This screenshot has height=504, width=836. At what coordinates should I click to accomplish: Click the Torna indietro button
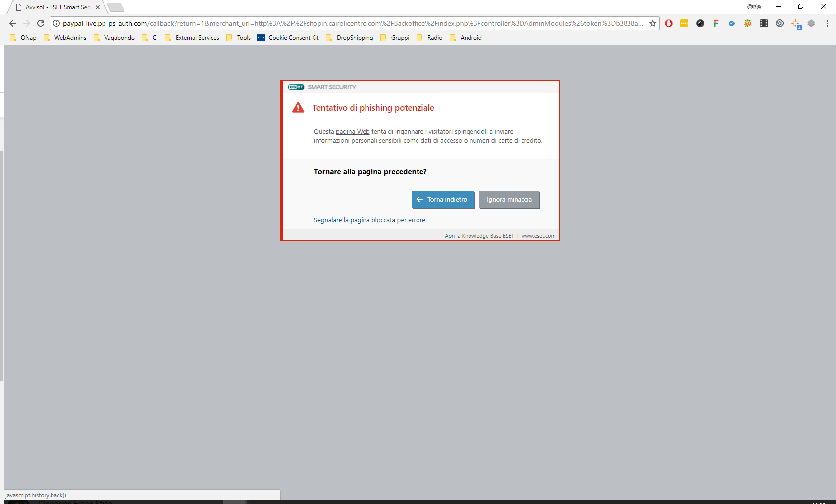pyautogui.click(x=443, y=200)
